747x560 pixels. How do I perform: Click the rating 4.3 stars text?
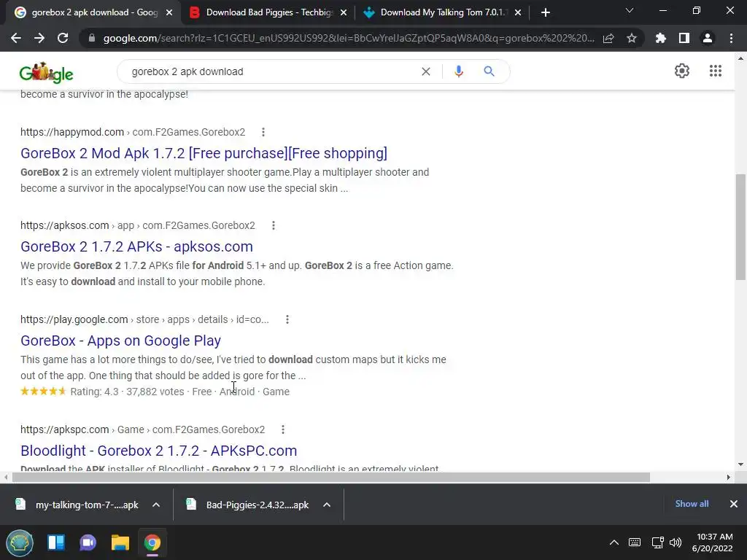(94, 392)
